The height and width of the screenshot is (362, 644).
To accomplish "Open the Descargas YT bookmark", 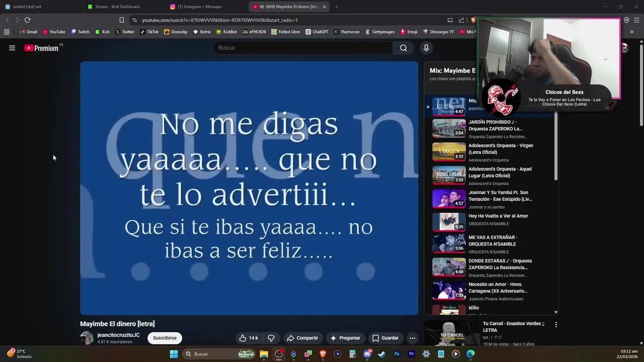I will (438, 32).
